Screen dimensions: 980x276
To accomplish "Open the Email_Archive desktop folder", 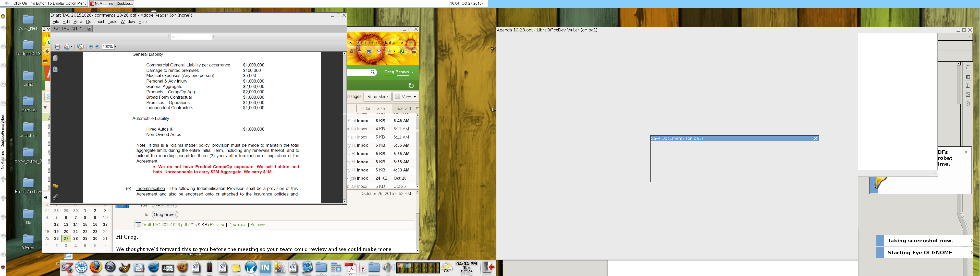I will [28, 186].
